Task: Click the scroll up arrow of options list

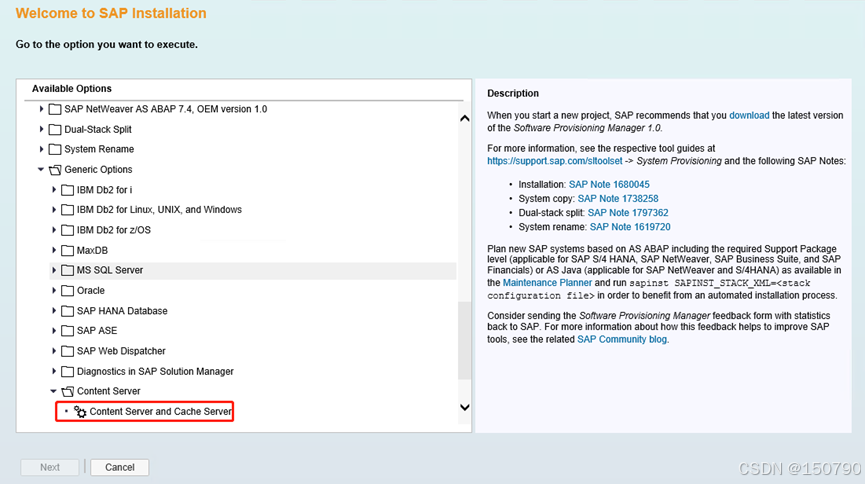Action: coord(464,118)
